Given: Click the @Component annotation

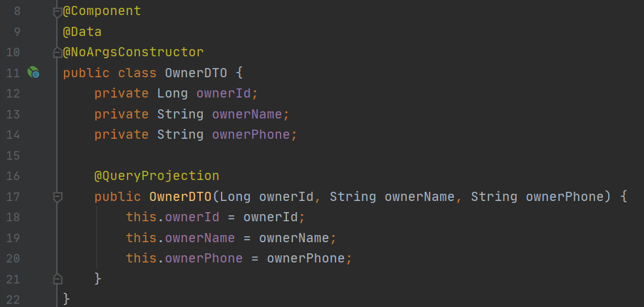Looking at the screenshot, I should [102, 12].
